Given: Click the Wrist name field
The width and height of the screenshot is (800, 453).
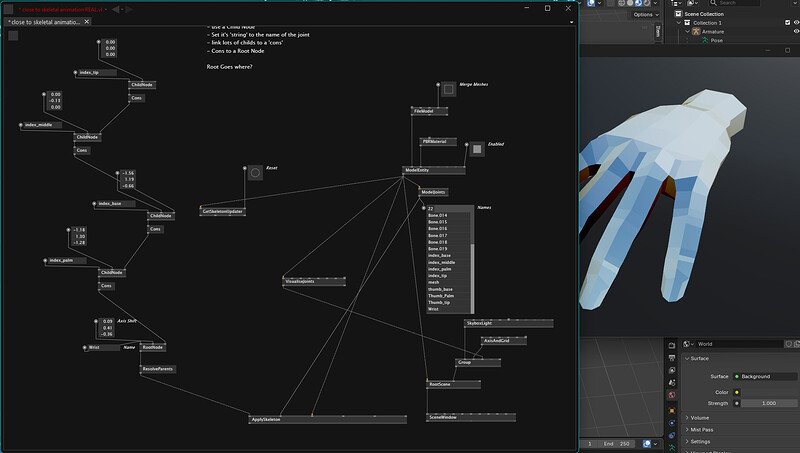Looking at the screenshot, I should [x=104, y=347].
